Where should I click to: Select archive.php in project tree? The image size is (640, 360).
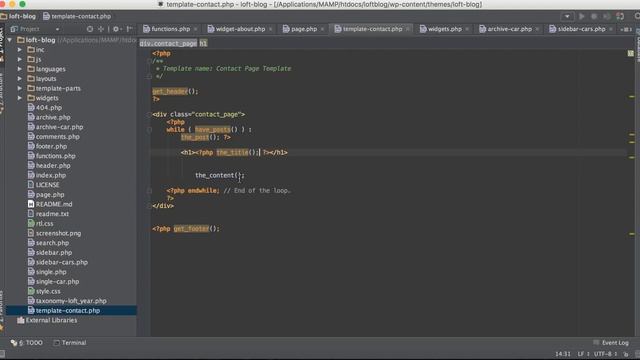tap(53, 117)
